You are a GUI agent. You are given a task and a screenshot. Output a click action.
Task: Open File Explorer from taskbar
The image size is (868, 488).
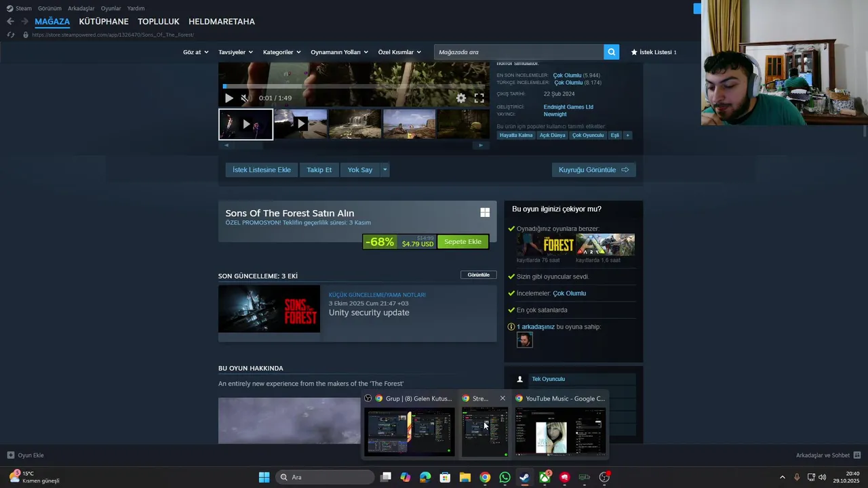click(x=465, y=477)
